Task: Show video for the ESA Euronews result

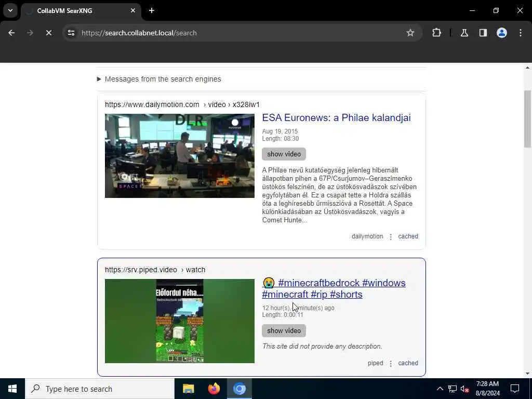Action: pos(284,154)
